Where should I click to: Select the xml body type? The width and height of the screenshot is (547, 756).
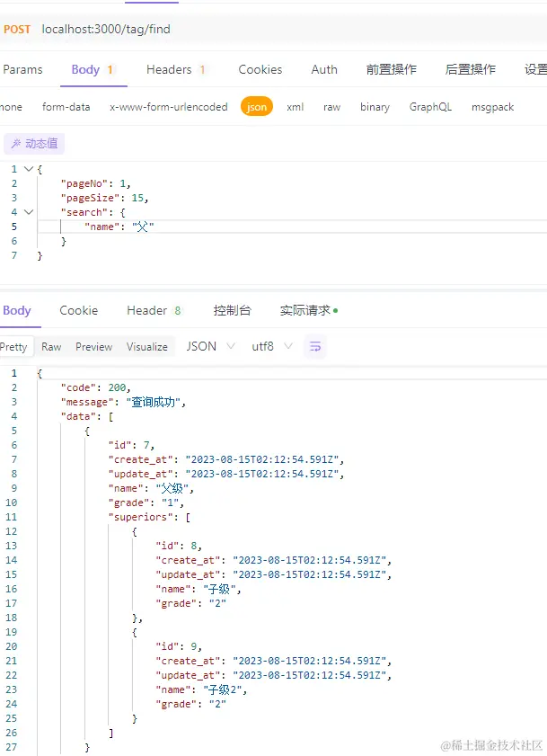[x=295, y=107]
